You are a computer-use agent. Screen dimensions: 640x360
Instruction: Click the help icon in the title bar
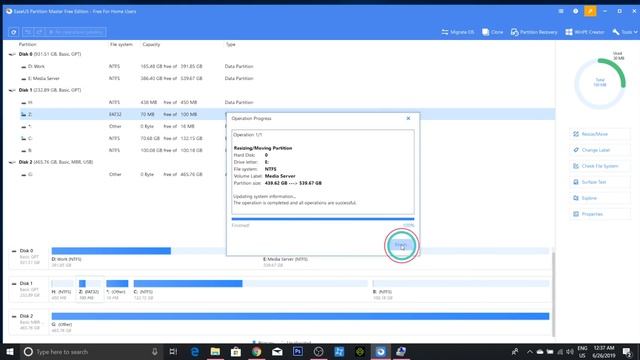tap(576, 11)
